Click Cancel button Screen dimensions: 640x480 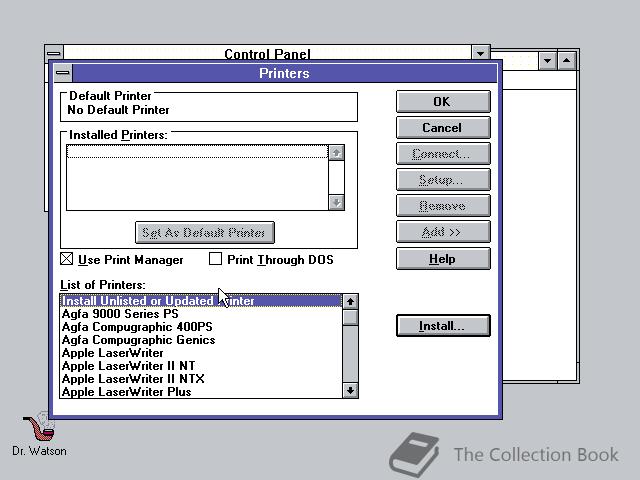pyautogui.click(x=443, y=128)
